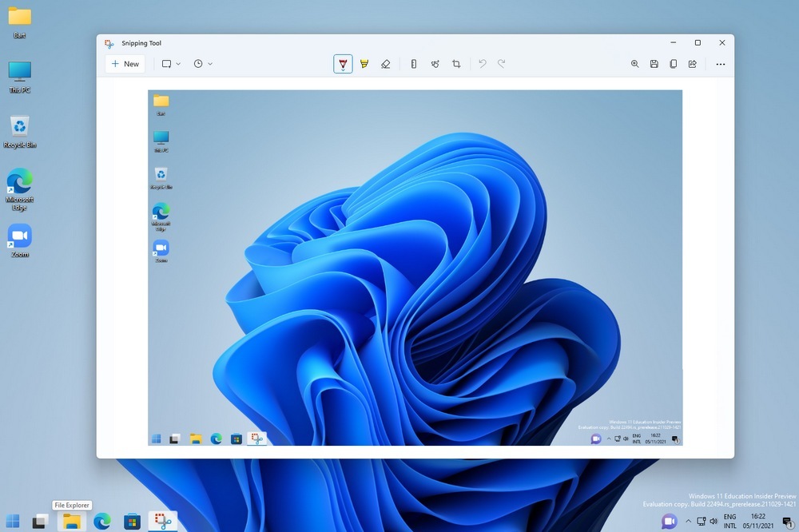Select the yellow Highlighter tool
This screenshot has width=799, height=532.
click(x=364, y=64)
